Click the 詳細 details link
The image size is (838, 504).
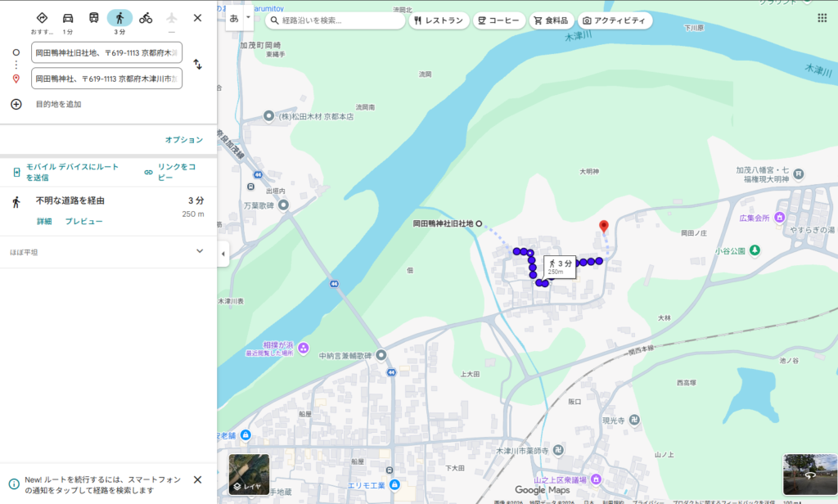click(44, 222)
